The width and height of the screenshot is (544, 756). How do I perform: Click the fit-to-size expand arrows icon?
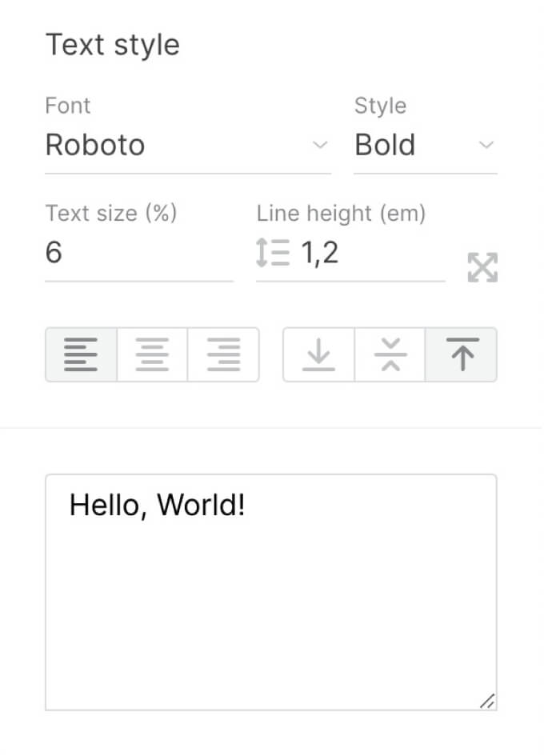482,268
